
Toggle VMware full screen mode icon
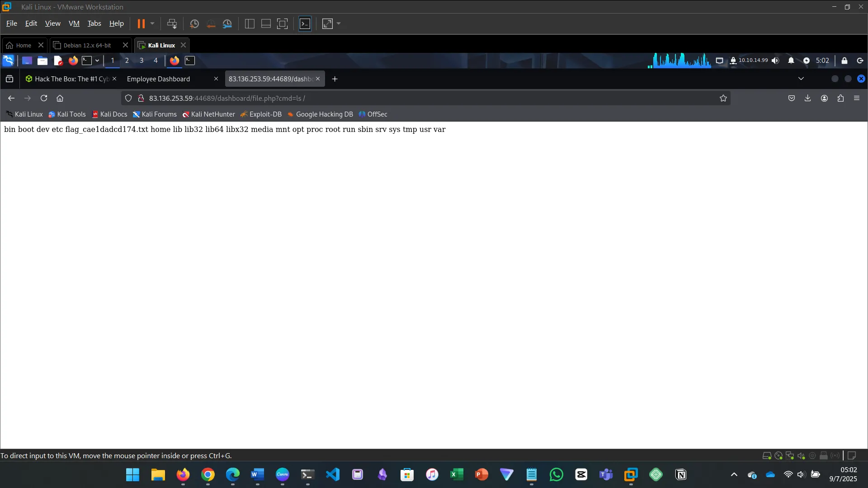pyautogui.click(x=282, y=23)
